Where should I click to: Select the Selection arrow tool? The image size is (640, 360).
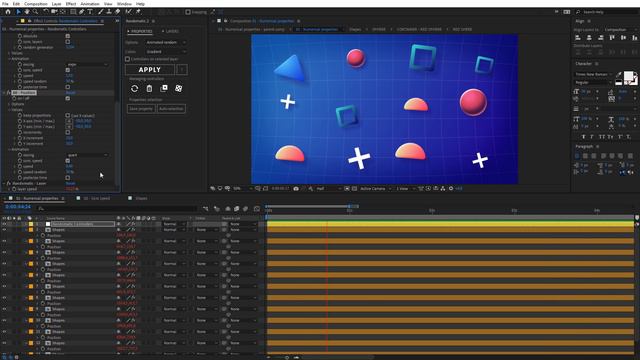(18, 12)
